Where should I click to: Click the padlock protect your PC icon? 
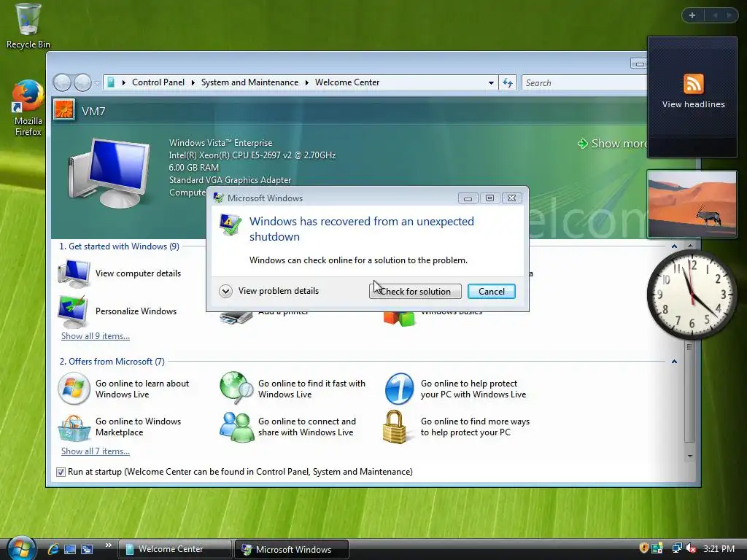click(x=395, y=427)
